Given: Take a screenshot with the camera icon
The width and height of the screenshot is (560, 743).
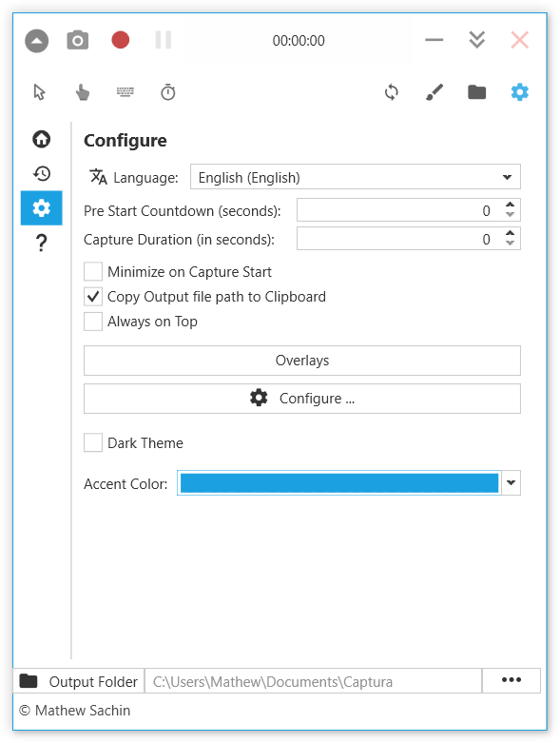Looking at the screenshot, I should pos(78,40).
